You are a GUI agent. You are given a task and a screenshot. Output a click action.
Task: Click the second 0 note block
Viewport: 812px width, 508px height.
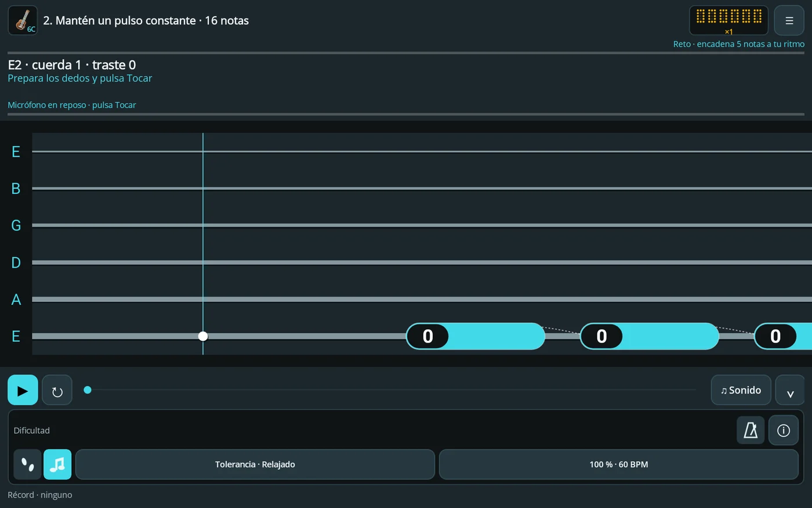coord(650,336)
